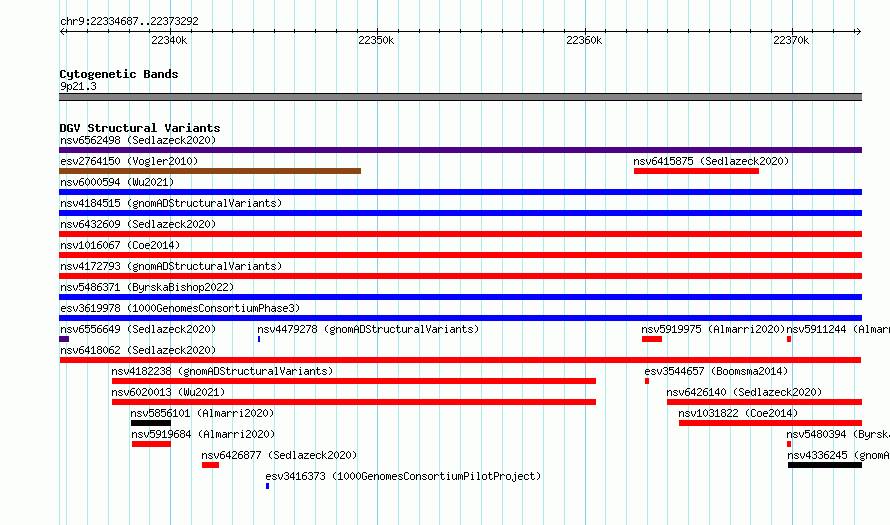Click the ruler's left arrowhead
This screenshot has width=890, height=525.
pyautogui.click(x=62, y=31)
